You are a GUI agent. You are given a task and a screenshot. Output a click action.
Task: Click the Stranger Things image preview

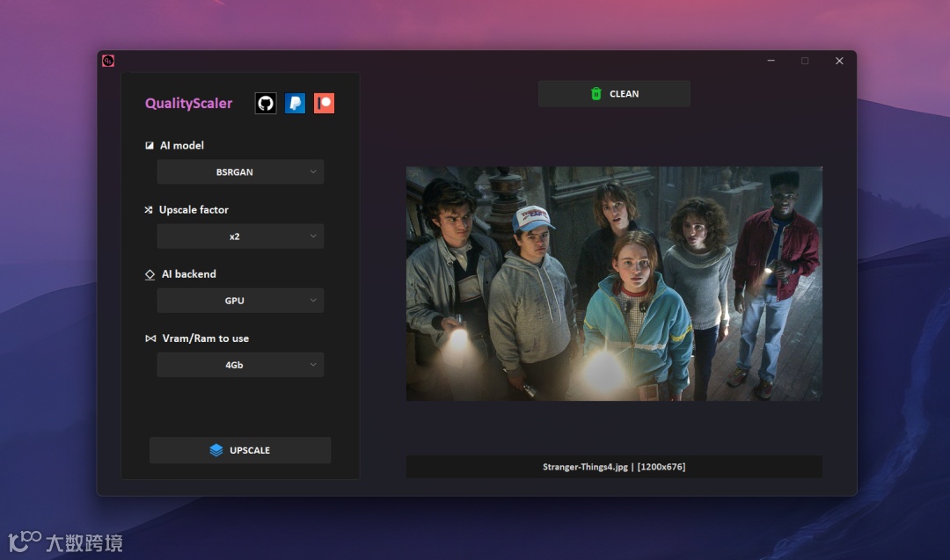click(614, 283)
